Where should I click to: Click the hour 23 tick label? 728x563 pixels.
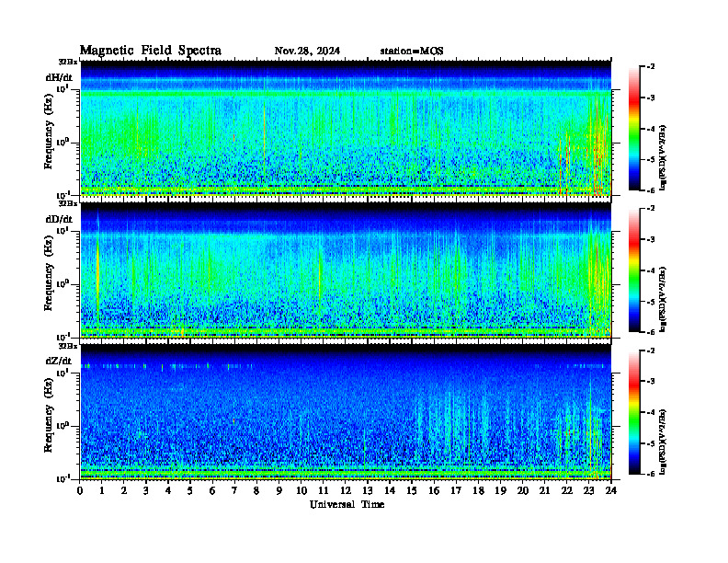tap(588, 490)
